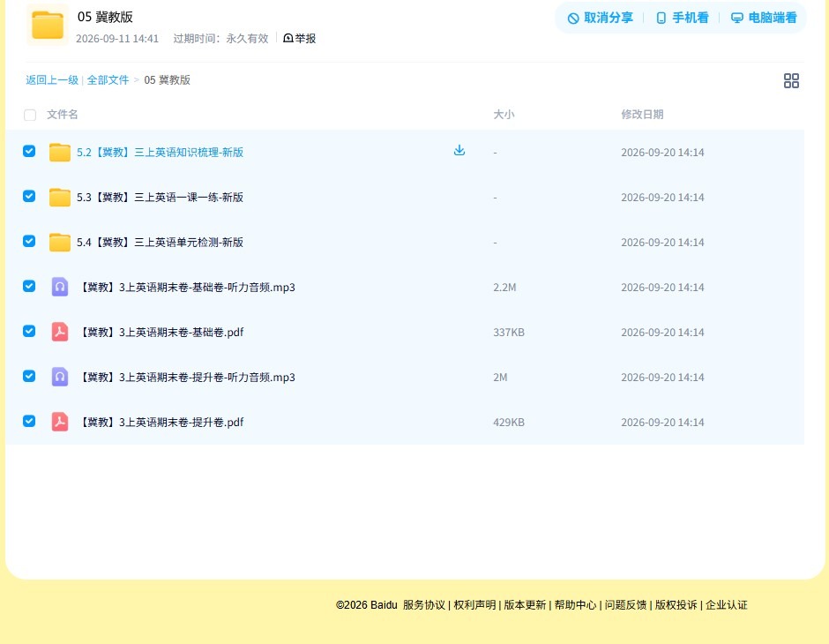Click the 2026-09-11 14:41 share date
Image resolution: width=829 pixels, height=644 pixels.
pyautogui.click(x=117, y=39)
